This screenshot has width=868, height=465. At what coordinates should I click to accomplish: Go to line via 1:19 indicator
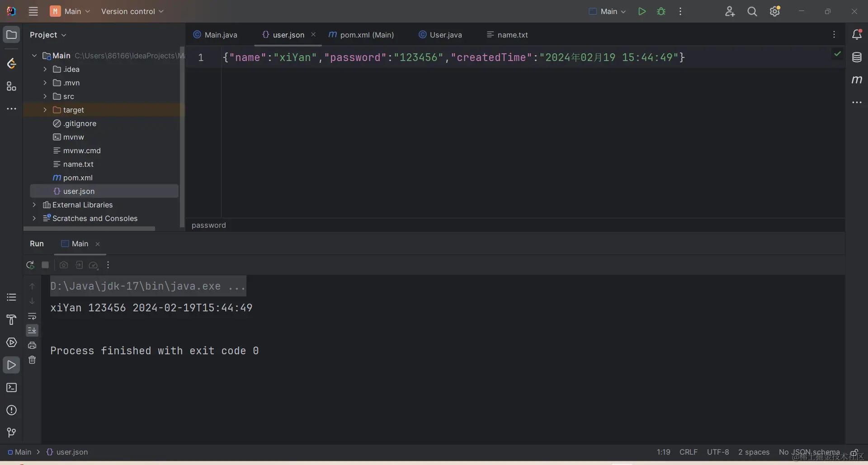[x=663, y=452]
